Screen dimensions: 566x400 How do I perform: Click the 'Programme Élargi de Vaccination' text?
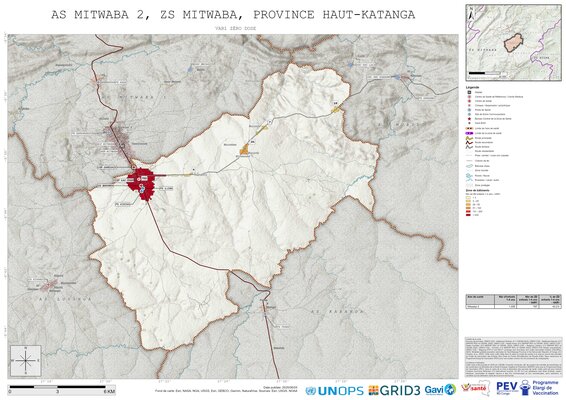pos(545,388)
